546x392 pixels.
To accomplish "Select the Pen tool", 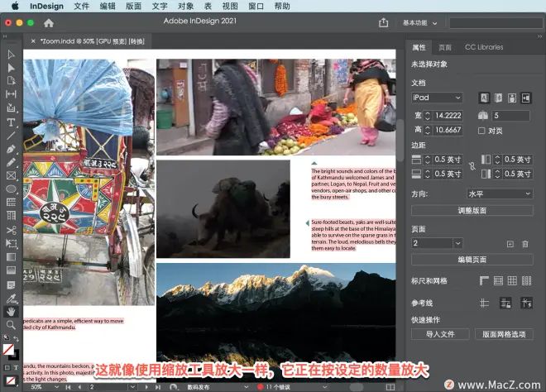I will pyautogui.click(x=11, y=150).
